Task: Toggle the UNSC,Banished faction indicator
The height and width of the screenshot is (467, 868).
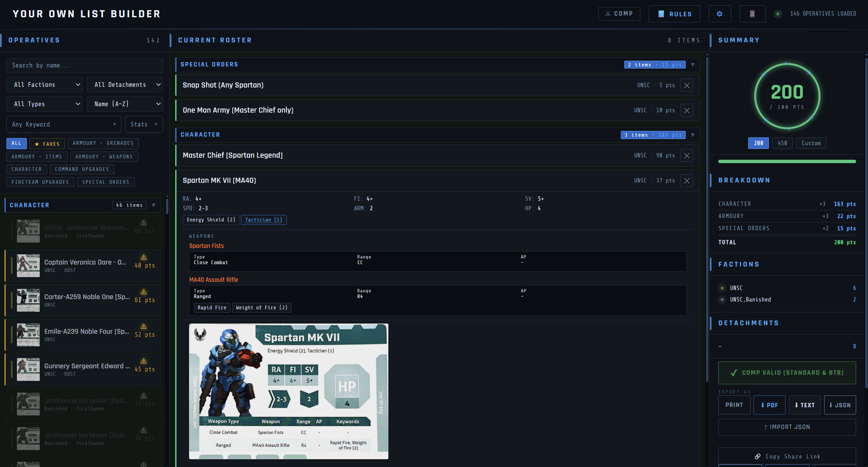Action: [x=722, y=299]
